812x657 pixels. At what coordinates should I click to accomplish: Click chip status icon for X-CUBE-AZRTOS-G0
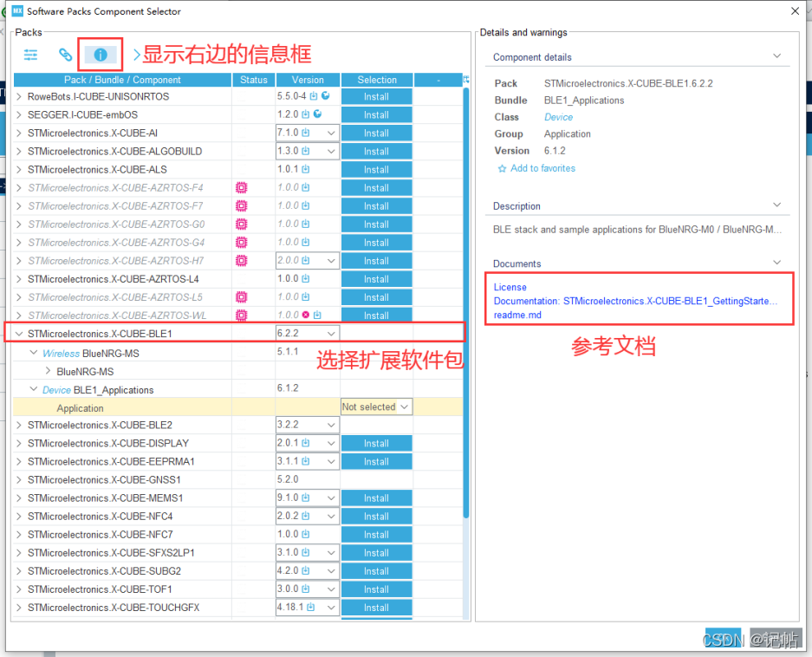tap(241, 224)
